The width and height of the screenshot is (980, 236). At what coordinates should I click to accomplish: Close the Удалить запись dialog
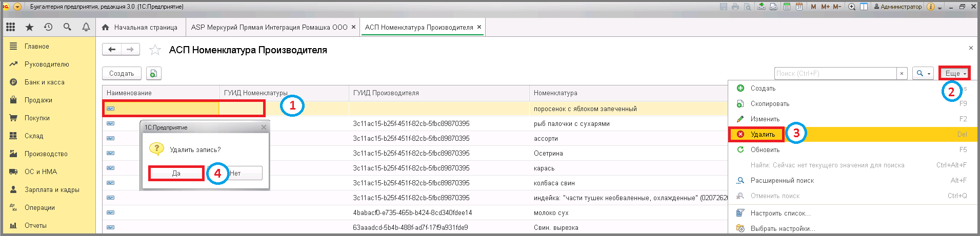[264, 127]
